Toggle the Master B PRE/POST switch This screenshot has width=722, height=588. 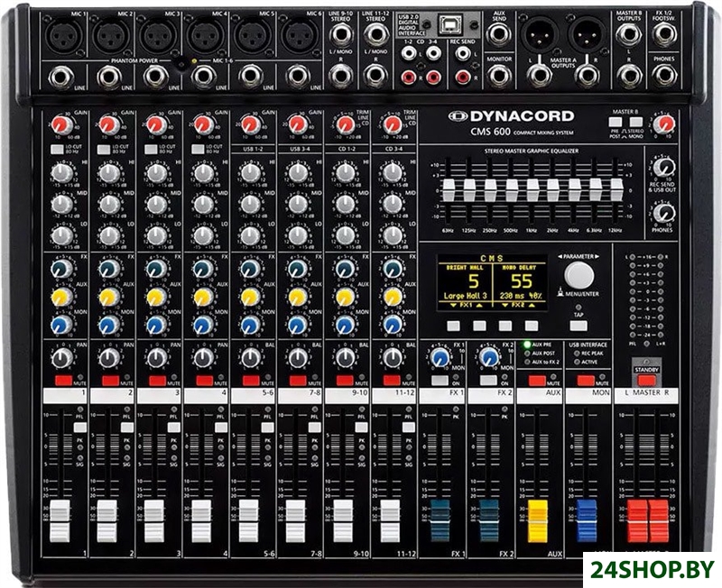(x=616, y=122)
